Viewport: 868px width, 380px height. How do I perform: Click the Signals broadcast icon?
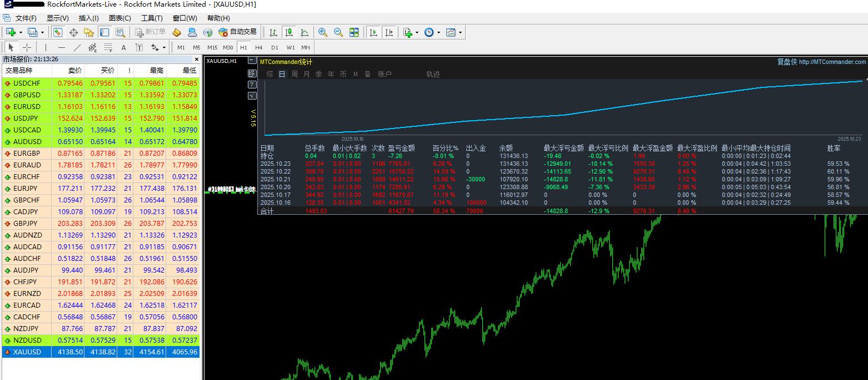(x=208, y=32)
